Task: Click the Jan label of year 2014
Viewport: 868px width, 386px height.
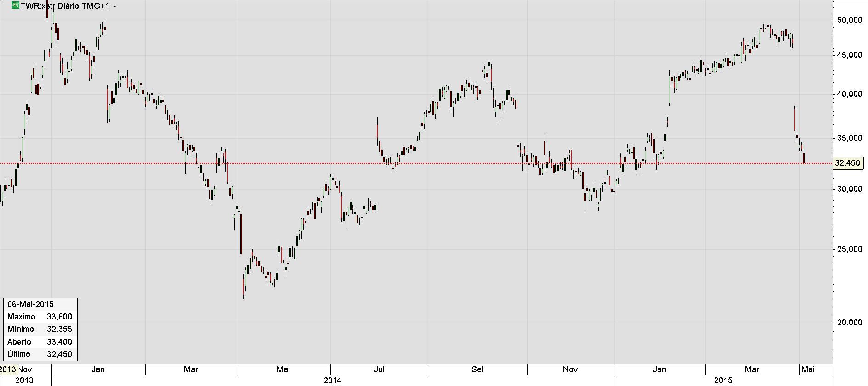Action: click(98, 369)
